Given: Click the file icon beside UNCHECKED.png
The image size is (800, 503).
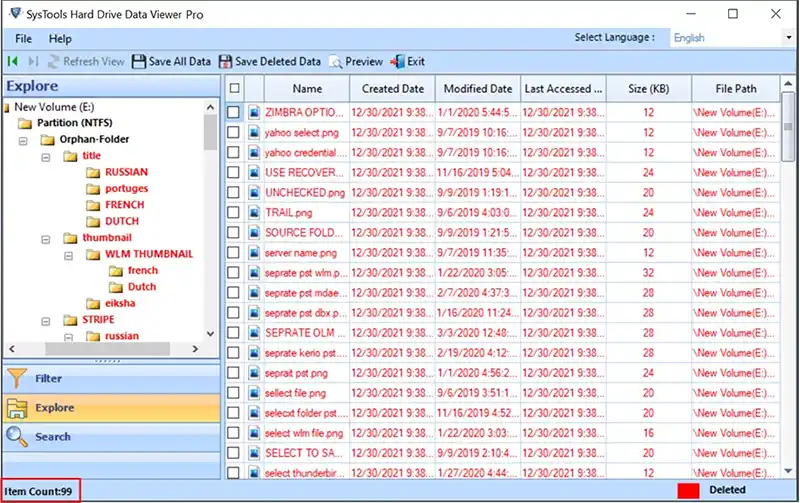Looking at the screenshot, I should pyautogui.click(x=254, y=193).
